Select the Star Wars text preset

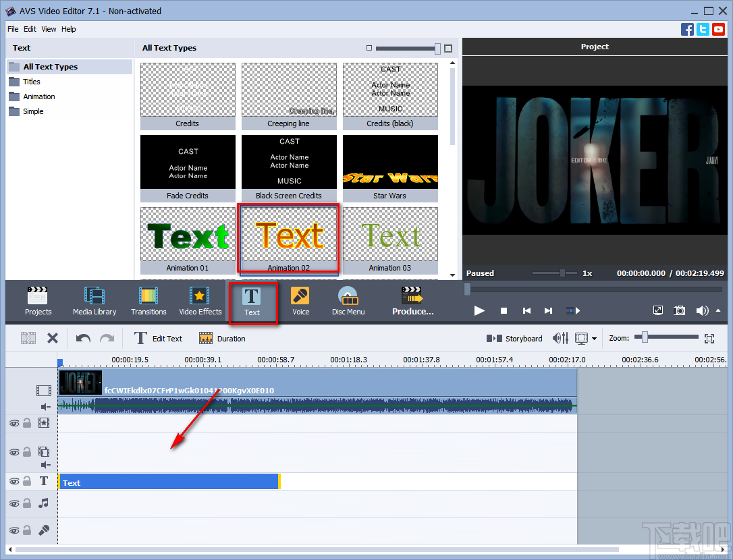[x=390, y=168]
